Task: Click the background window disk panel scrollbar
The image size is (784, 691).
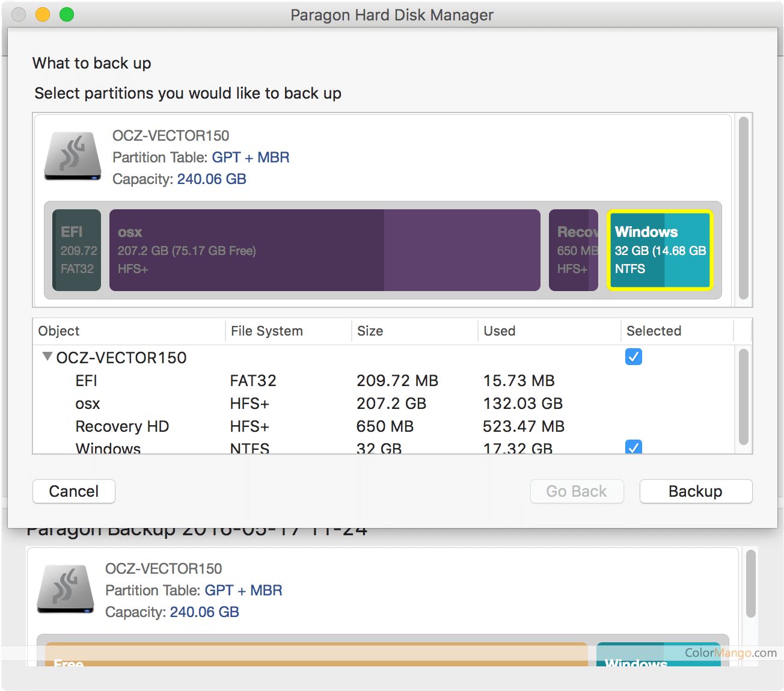Action: (751, 583)
